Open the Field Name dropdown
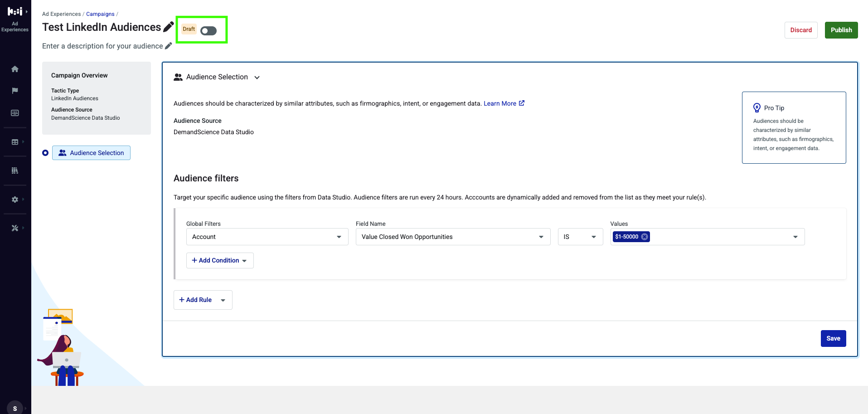868x414 pixels. click(453, 237)
